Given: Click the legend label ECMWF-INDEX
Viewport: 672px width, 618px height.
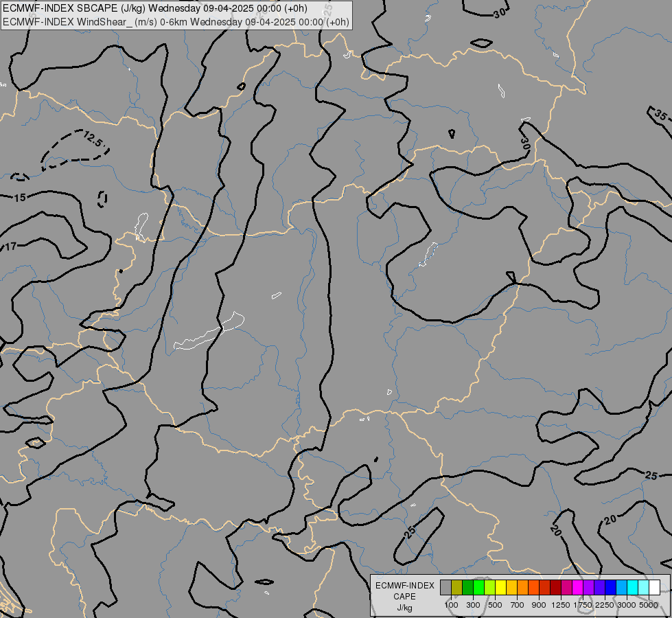Looking at the screenshot, I should pyautogui.click(x=405, y=586).
